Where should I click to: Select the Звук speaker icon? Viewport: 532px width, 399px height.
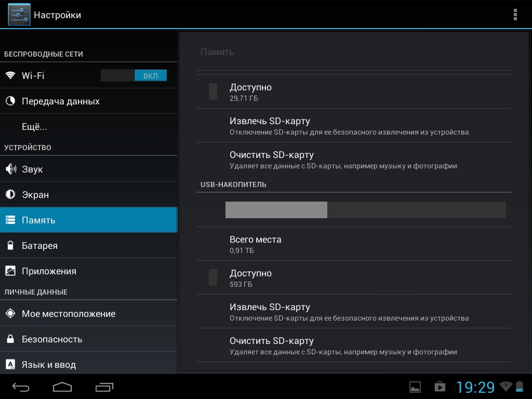[10, 169]
